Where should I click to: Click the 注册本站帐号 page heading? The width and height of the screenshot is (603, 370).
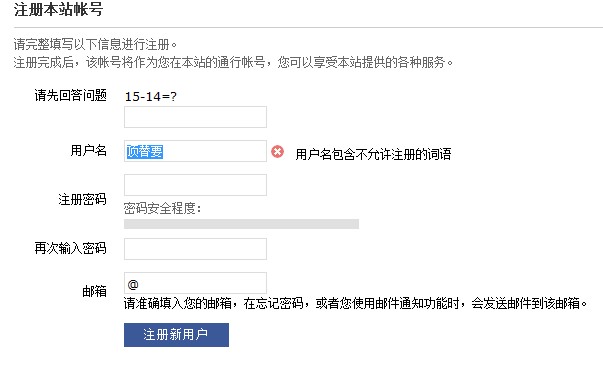click(x=58, y=9)
